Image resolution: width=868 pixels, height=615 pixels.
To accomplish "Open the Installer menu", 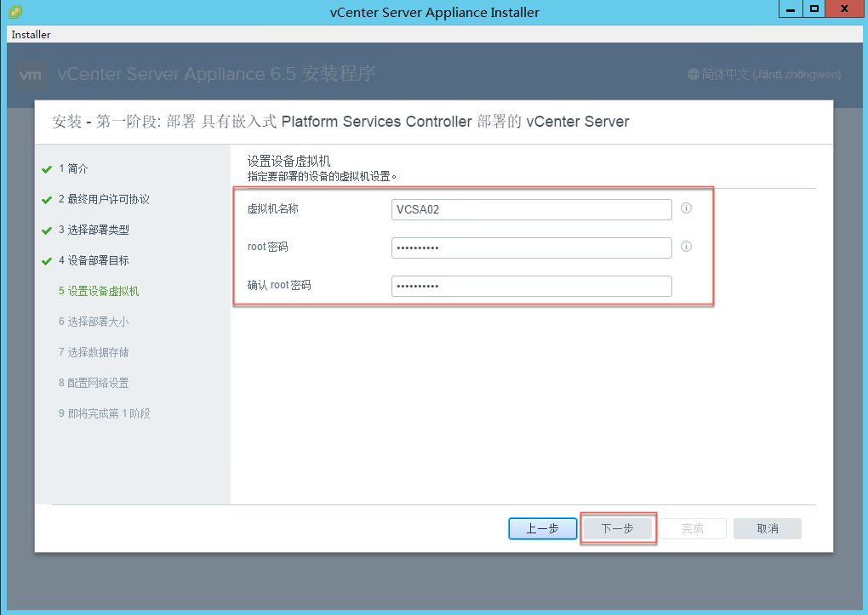I will click(31, 34).
